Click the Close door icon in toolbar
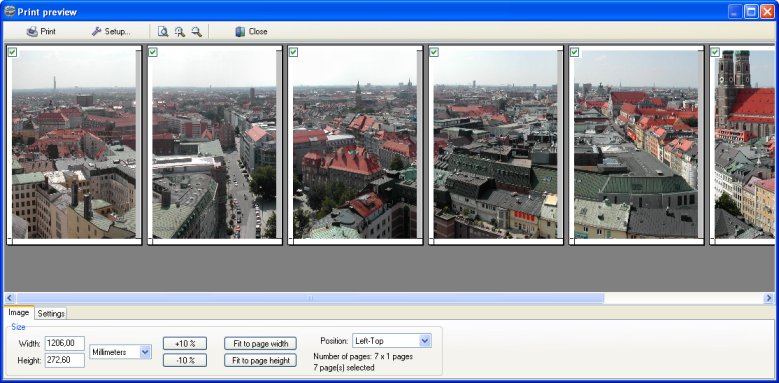The image size is (779, 383). tap(240, 31)
